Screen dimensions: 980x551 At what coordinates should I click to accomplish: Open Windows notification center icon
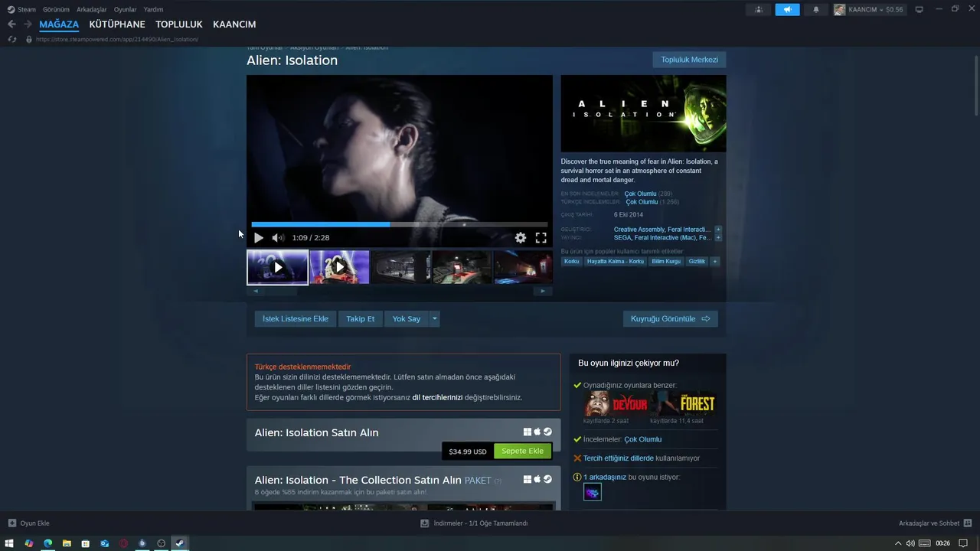(962, 543)
